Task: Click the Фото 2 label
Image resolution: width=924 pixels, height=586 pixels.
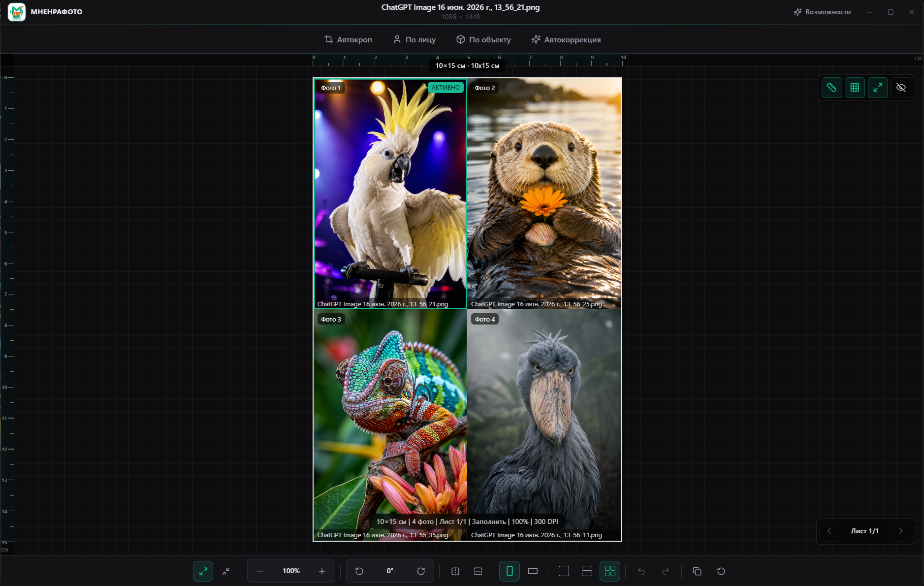Action: coord(485,88)
